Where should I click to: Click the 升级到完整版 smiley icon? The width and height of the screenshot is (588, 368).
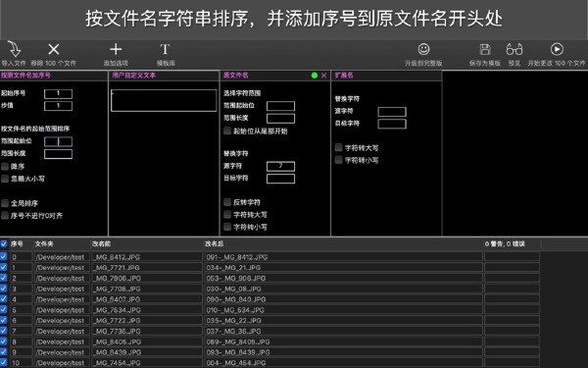423,49
